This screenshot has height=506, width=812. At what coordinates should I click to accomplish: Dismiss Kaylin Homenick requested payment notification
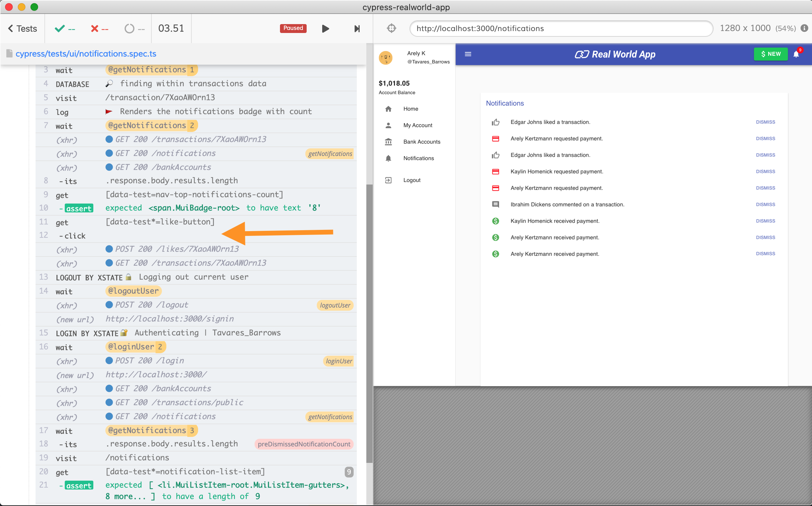[x=765, y=172]
